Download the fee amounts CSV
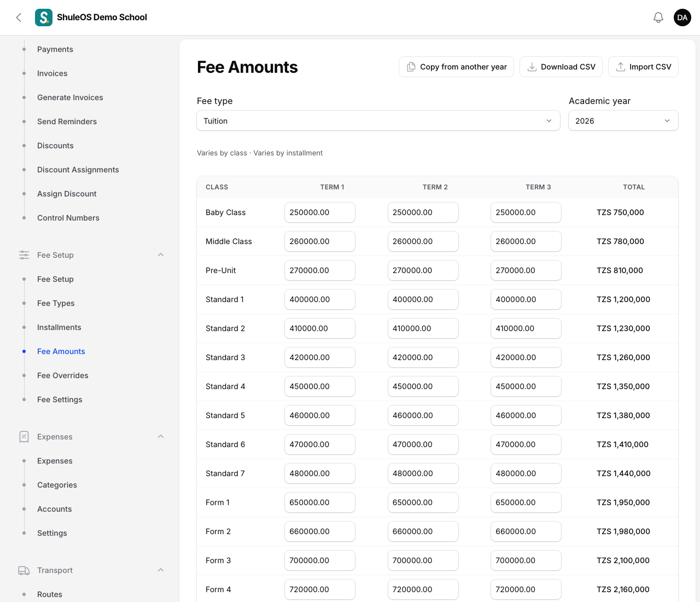The height and width of the screenshot is (602, 700). pos(561,67)
